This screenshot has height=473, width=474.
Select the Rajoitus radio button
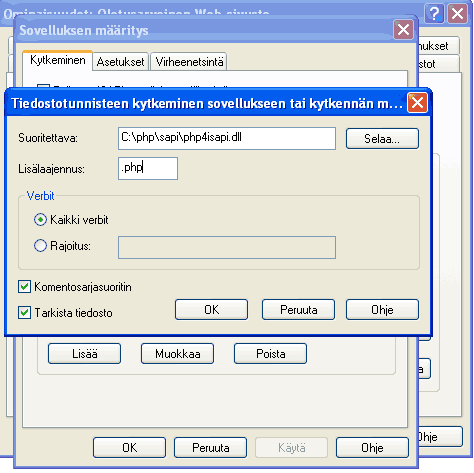click(x=40, y=246)
